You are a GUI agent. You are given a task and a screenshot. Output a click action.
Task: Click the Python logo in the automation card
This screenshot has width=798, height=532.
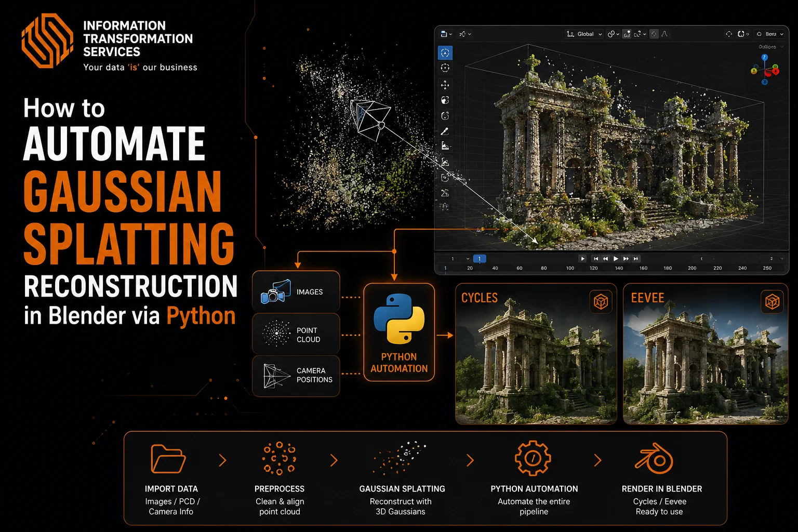(399, 318)
